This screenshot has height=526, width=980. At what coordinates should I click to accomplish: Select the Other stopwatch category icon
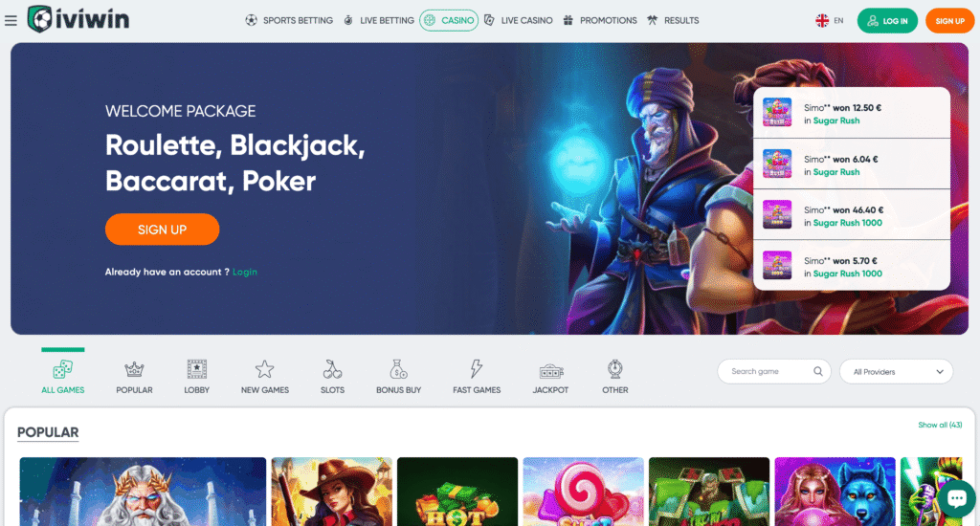(x=615, y=369)
